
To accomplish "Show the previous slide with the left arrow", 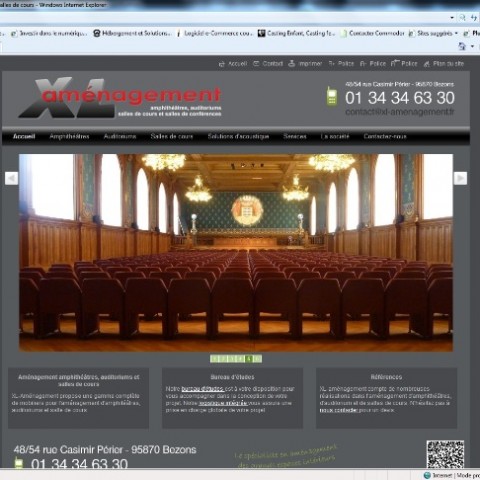I will (11, 178).
